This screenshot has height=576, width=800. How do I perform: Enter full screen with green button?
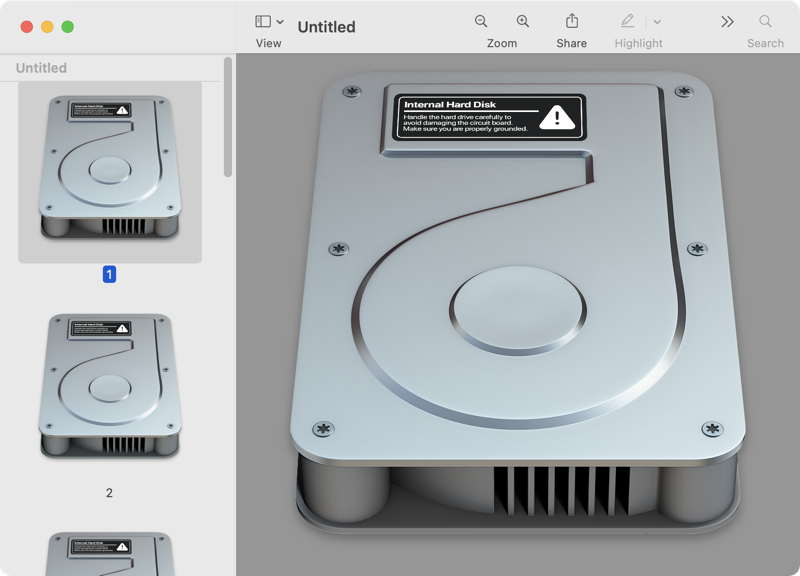(67, 27)
